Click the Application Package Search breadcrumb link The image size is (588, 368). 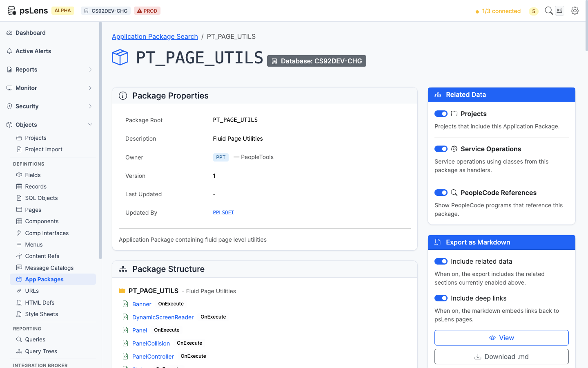pyautogui.click(x=155, y=36)
